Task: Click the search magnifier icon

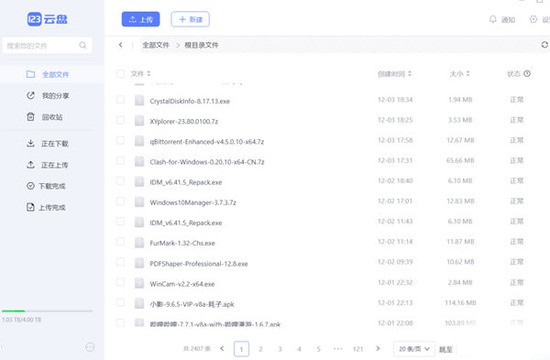Action: [x=83, y=45]
